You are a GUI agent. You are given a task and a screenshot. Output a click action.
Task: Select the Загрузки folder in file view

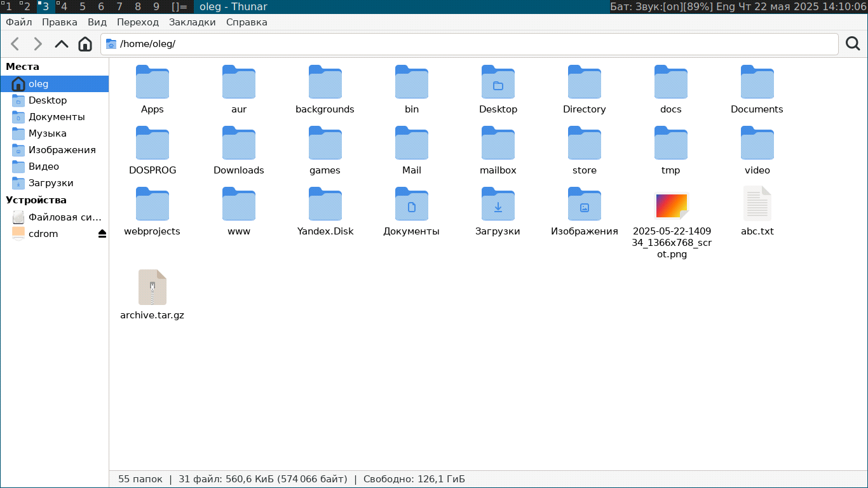tap(498, 204)
